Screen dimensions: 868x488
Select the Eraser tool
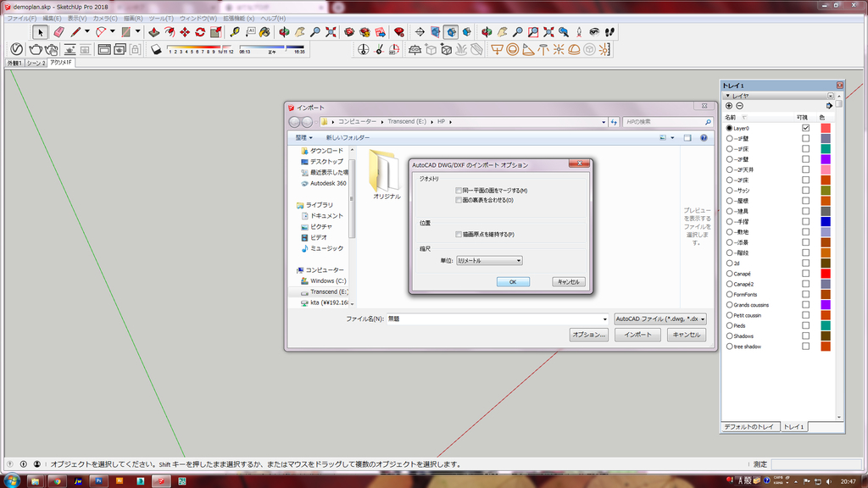[x=58, y=33]
